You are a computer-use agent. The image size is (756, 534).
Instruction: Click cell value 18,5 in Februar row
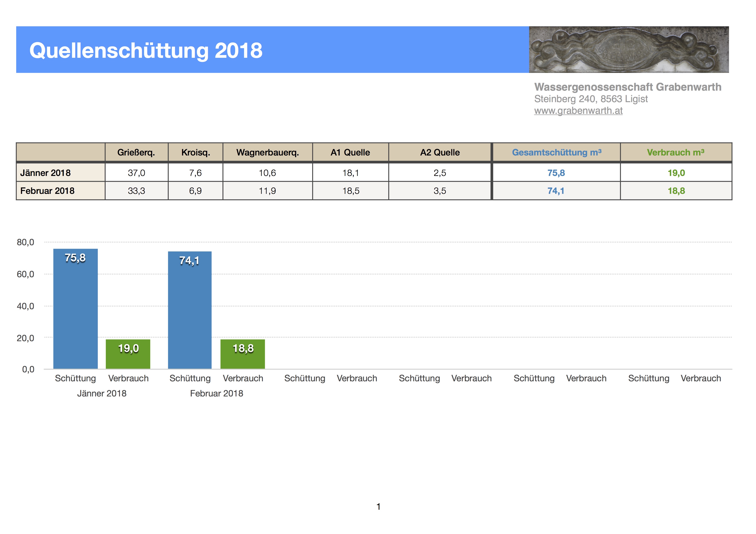(351, 191)
